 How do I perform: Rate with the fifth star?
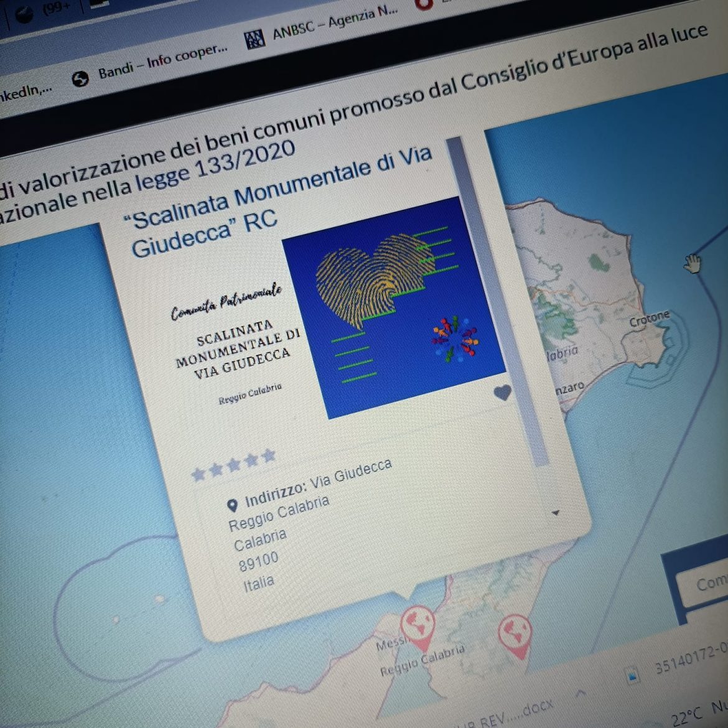(x=269, y=455)
